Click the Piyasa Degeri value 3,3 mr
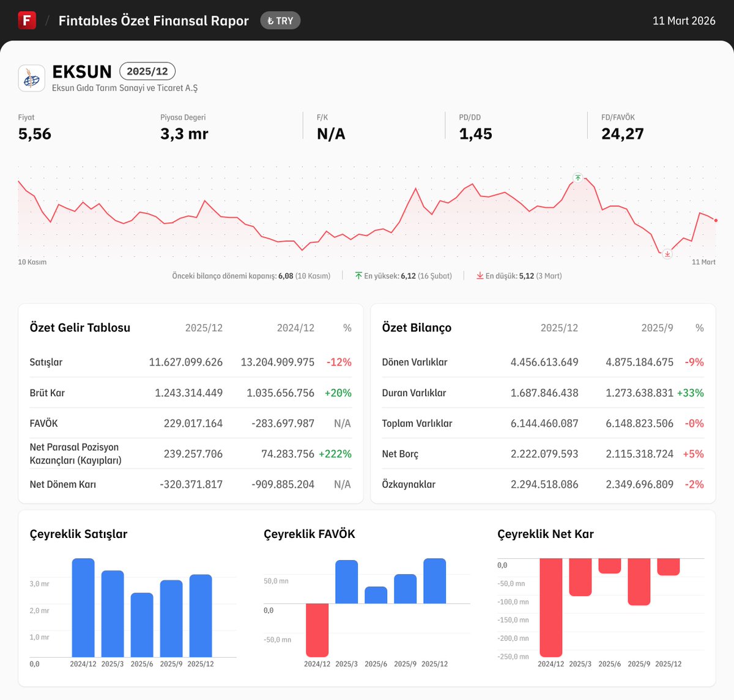 (184, 134)
